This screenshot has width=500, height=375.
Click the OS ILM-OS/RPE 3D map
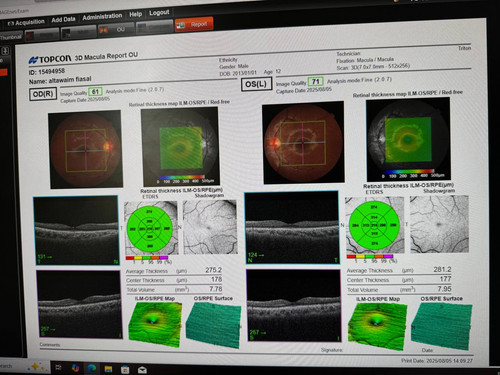click(377, 326)
